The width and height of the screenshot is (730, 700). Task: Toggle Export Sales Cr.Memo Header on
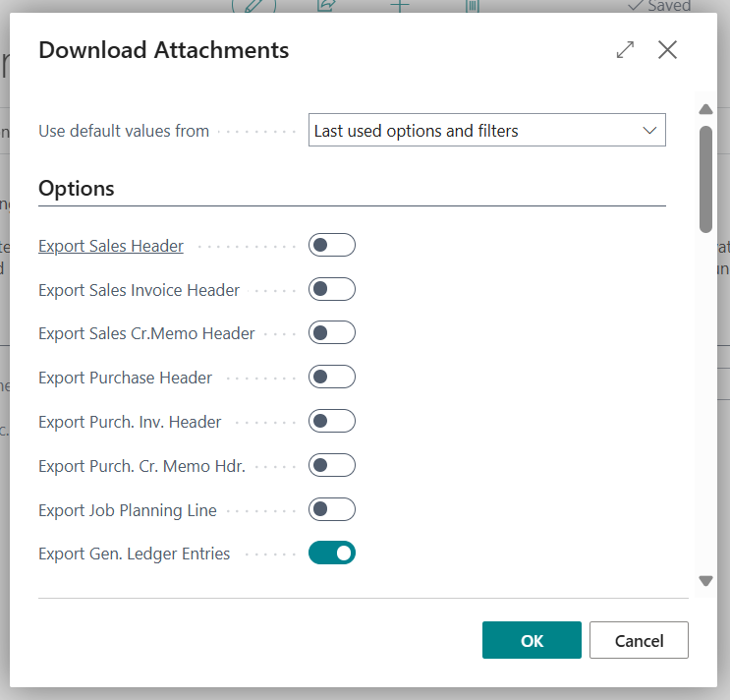coord(332,332)
